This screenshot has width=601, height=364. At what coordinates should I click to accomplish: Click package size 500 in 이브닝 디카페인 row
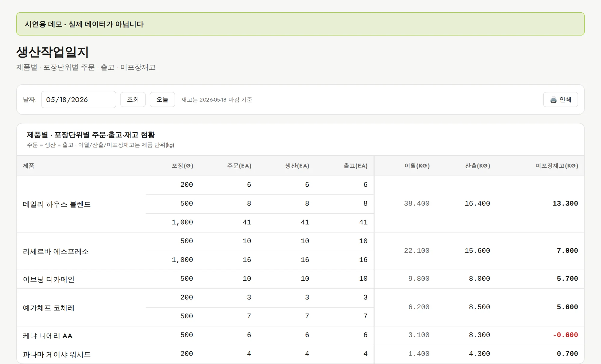[x=187, y=279]
